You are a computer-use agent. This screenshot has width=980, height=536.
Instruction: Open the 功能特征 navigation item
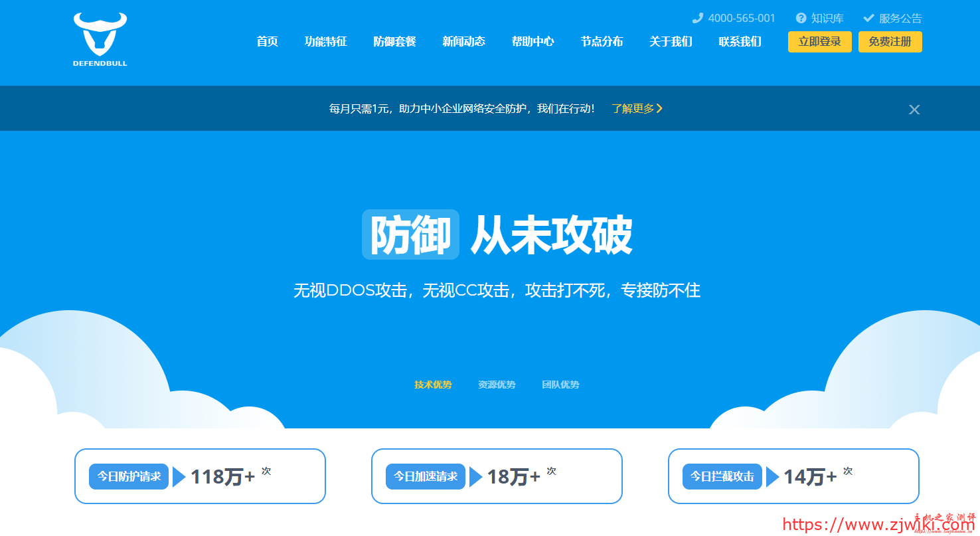[x=325, y=41]
